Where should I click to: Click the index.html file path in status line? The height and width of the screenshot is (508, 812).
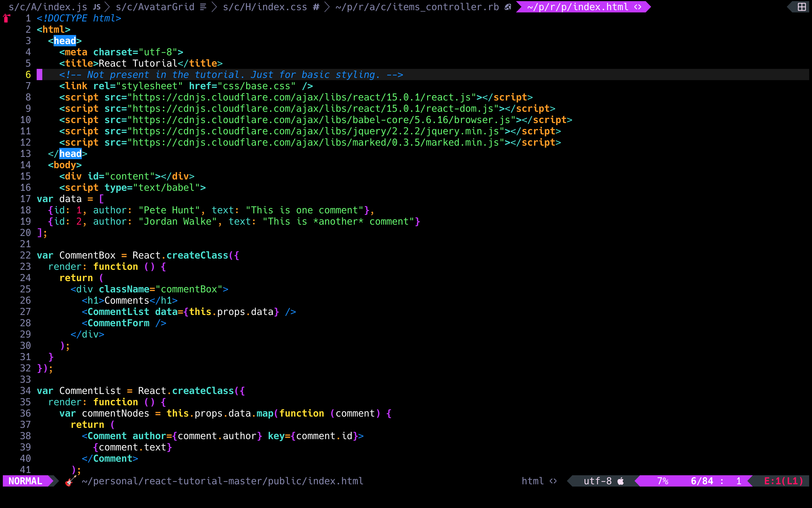pyautogui.click(x=222, y=481)
